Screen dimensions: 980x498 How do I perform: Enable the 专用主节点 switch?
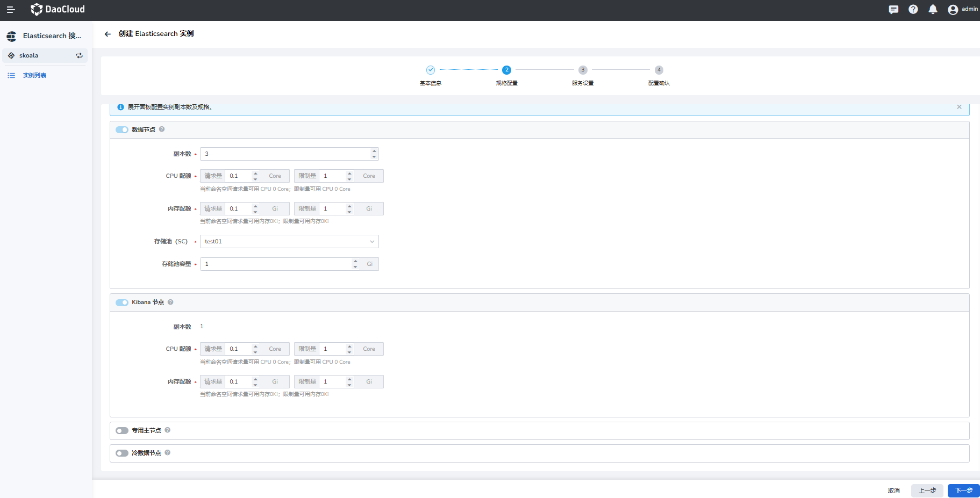tap(122, 431)
